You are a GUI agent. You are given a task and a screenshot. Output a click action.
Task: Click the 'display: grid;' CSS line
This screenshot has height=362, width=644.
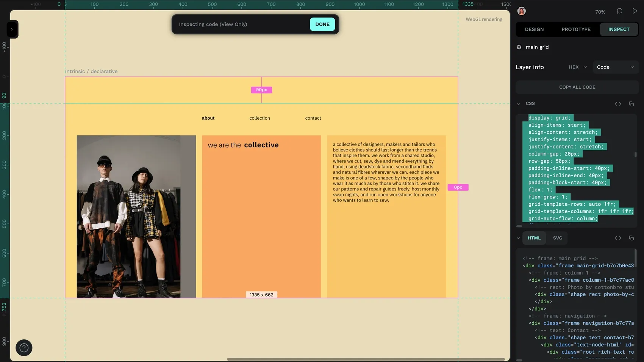(549, 118)
